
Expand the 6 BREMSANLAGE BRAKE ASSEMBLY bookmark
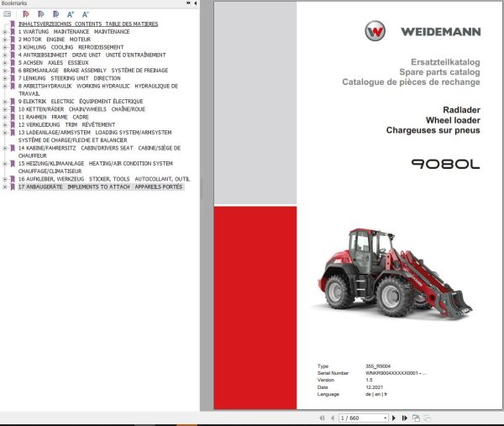click(x=5, y=71)
